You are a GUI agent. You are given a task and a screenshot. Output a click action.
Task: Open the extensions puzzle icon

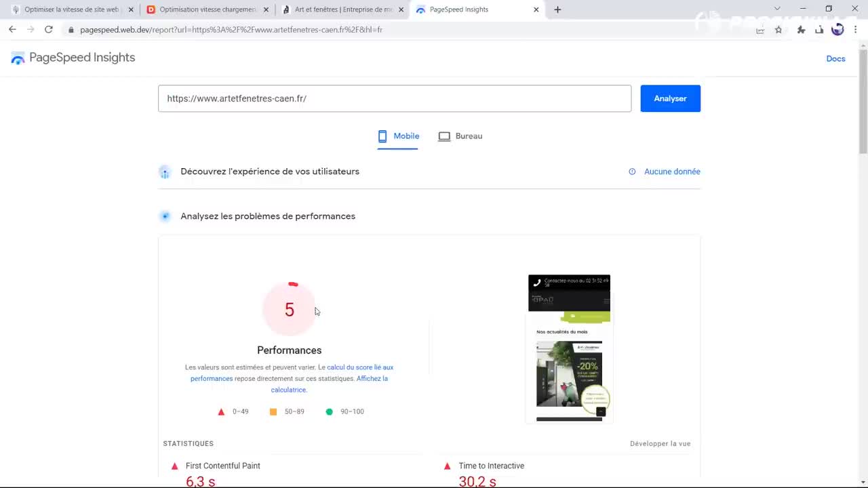pos(801,30)
